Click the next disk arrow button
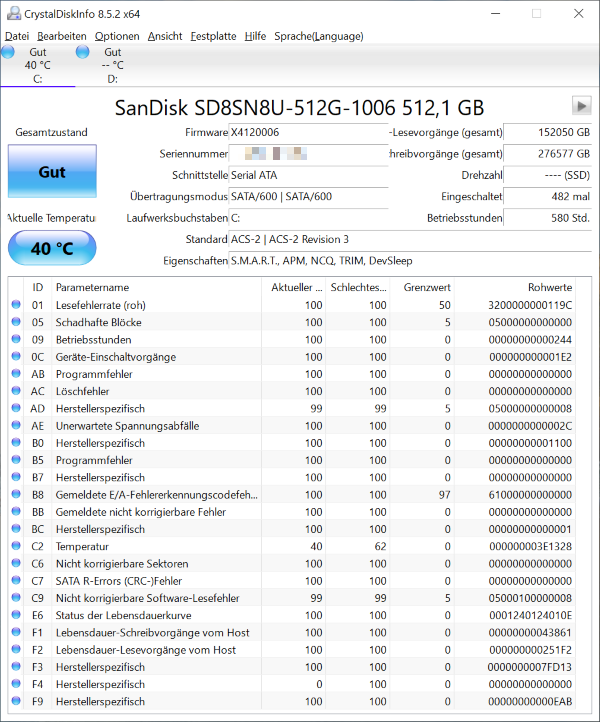600x722 pixels. [x=582, y=106]
